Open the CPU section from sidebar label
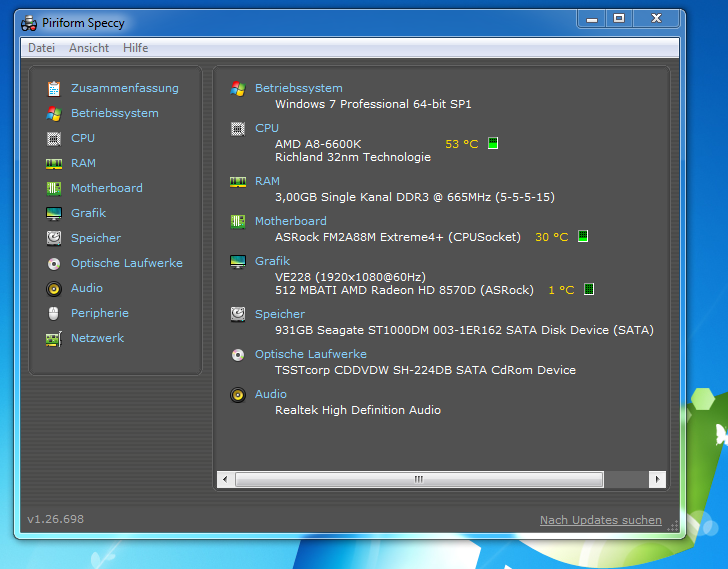728x569 pixels. click(x=83, y=138)
